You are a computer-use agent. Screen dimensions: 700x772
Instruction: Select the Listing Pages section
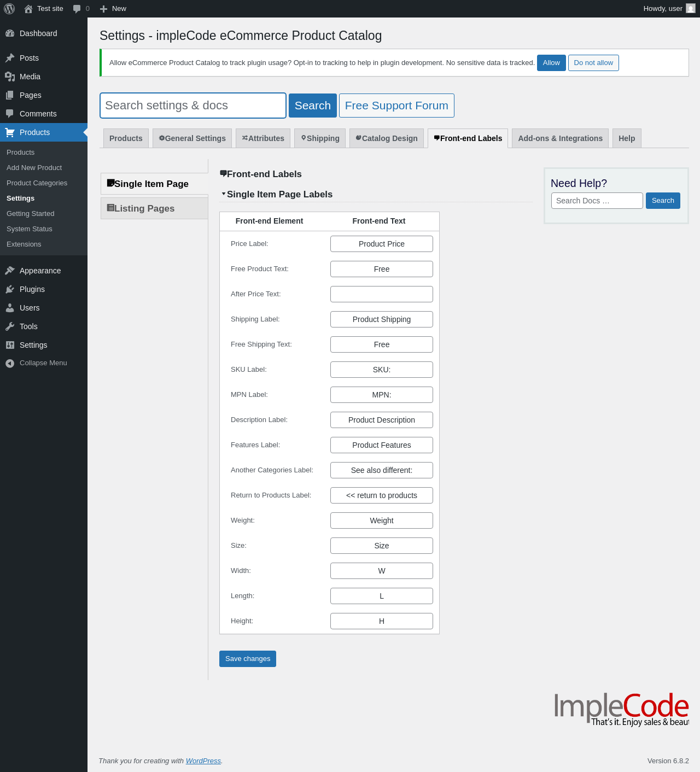154,208
